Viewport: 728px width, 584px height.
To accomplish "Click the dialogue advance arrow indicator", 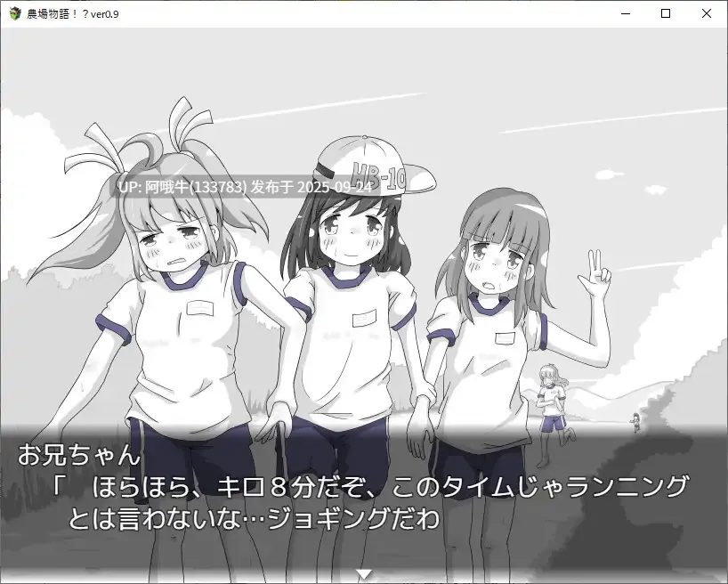I will (364, 574).
